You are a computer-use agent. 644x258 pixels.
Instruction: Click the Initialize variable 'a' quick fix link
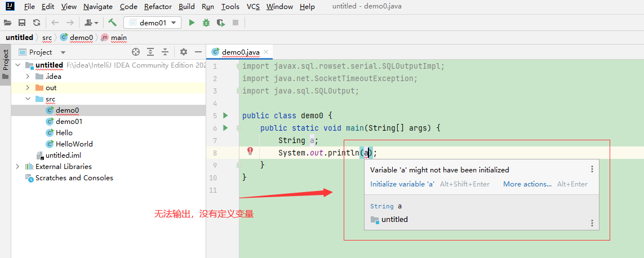(x=402, y=184)
